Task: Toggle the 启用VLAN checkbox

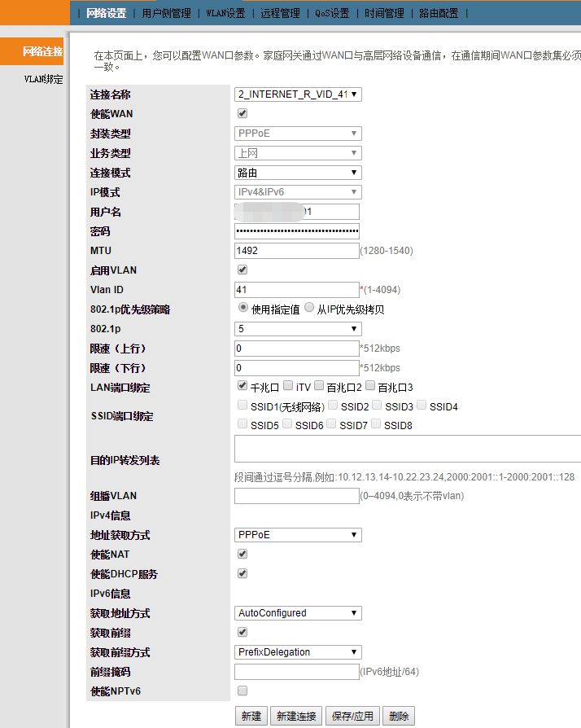Action: tap(242, 270)
